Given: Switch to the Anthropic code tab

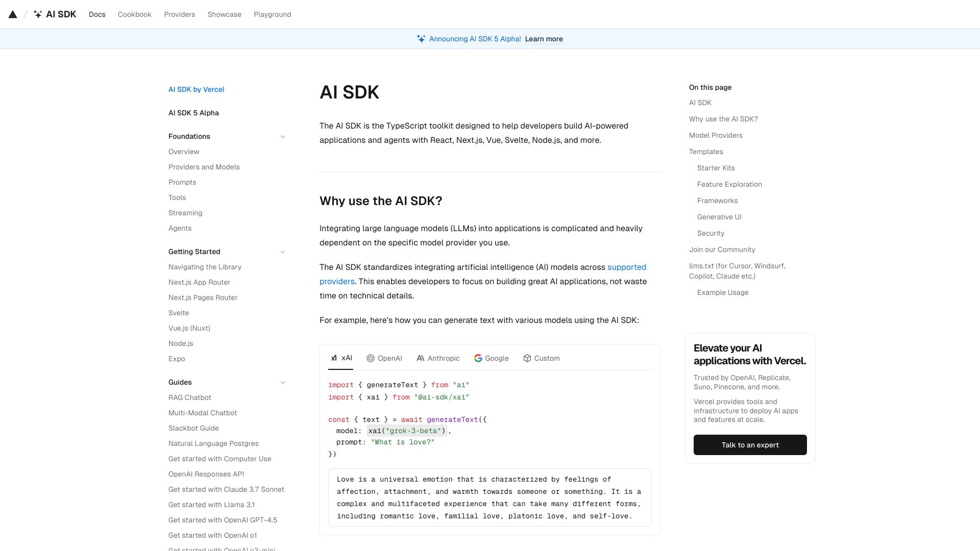Looking at the screenshot, I should click(438, 358).
